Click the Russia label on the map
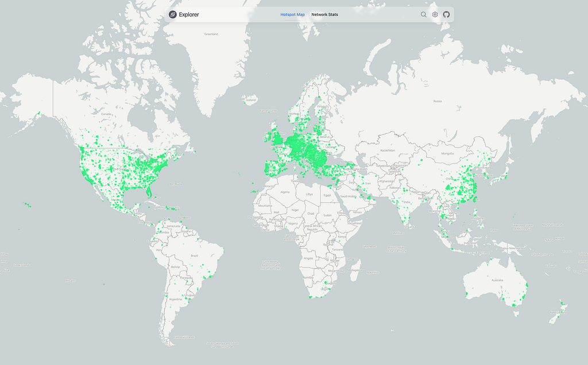This screenshot has width=588, height=365. click(x=438, y=101)
